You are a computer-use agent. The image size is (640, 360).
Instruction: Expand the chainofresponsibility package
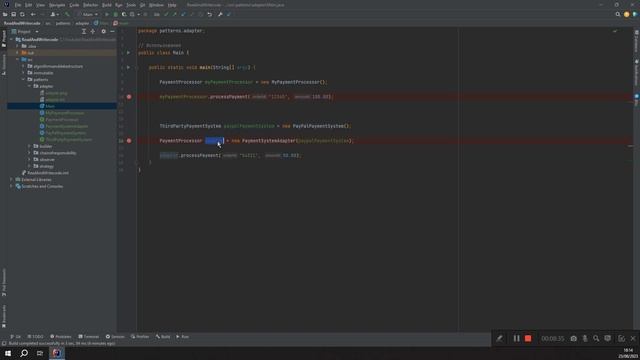pyautogui.click(x=30, y=153)
